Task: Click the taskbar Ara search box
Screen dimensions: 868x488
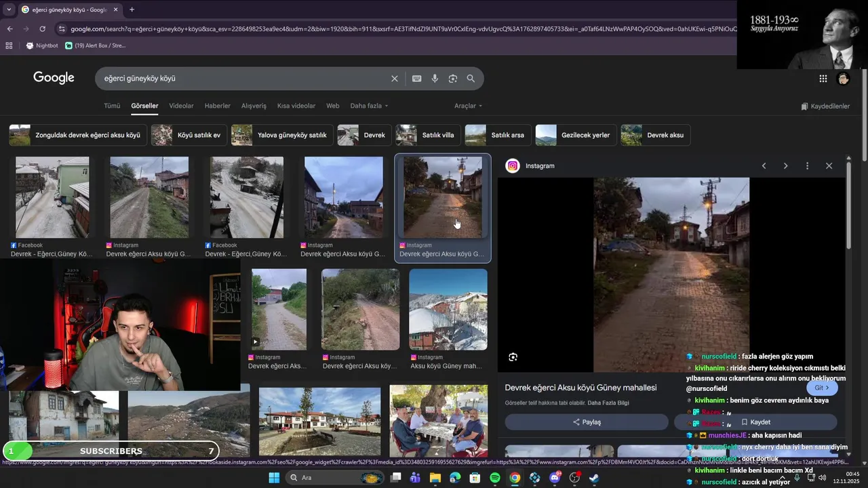Action: pyautogui.click(x=336, y=478)
